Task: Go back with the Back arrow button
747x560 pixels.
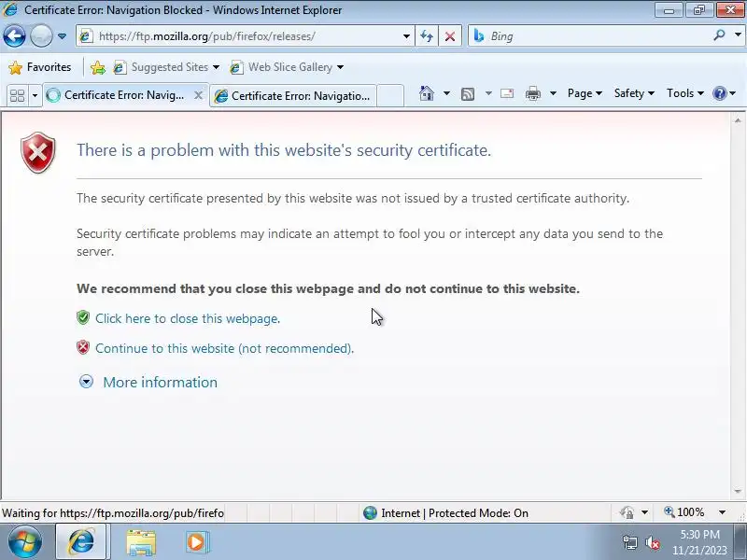Action: point(14,35)
